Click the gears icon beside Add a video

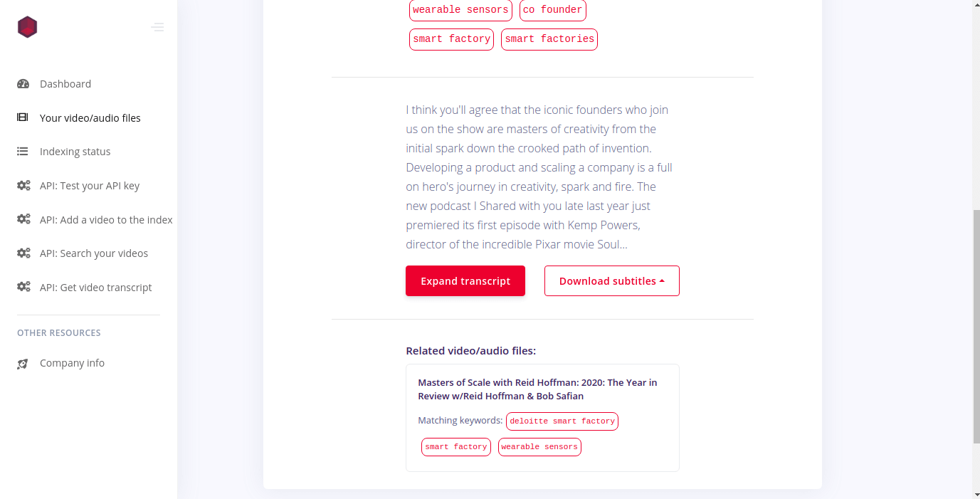click(x=23, y=220)
